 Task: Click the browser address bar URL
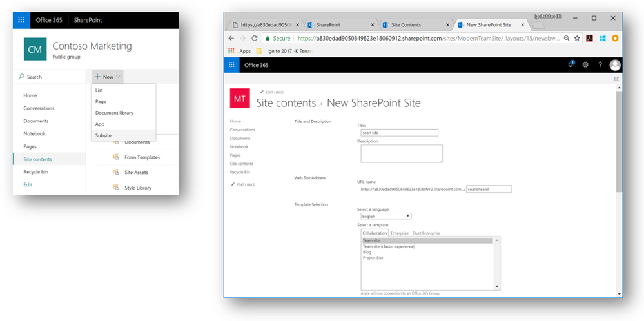[427, 38]
